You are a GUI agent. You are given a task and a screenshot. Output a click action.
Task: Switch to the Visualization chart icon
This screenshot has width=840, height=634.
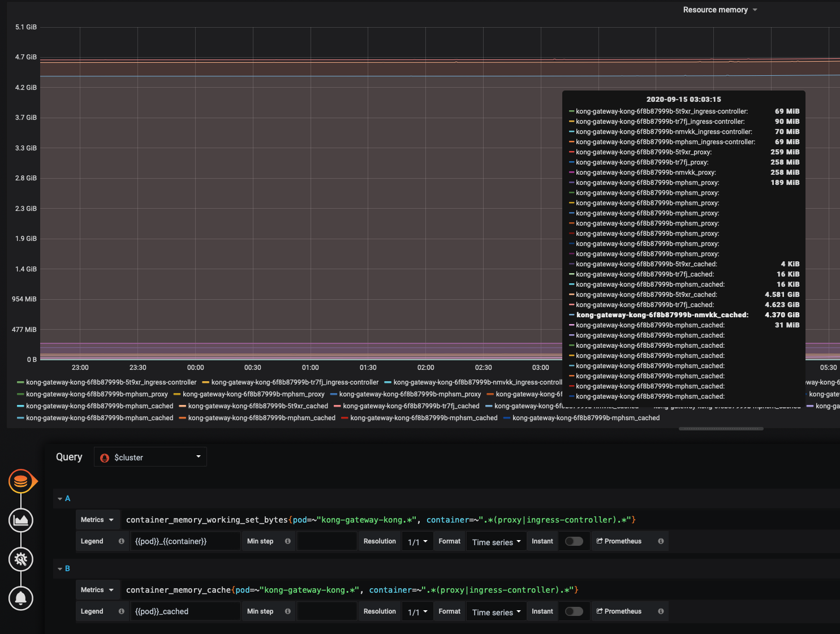(x=21, y=520)
